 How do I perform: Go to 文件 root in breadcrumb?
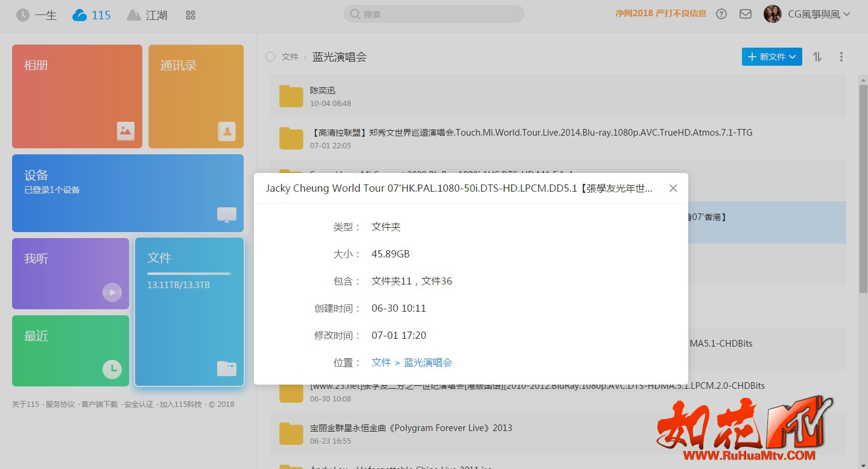point(290,57)
